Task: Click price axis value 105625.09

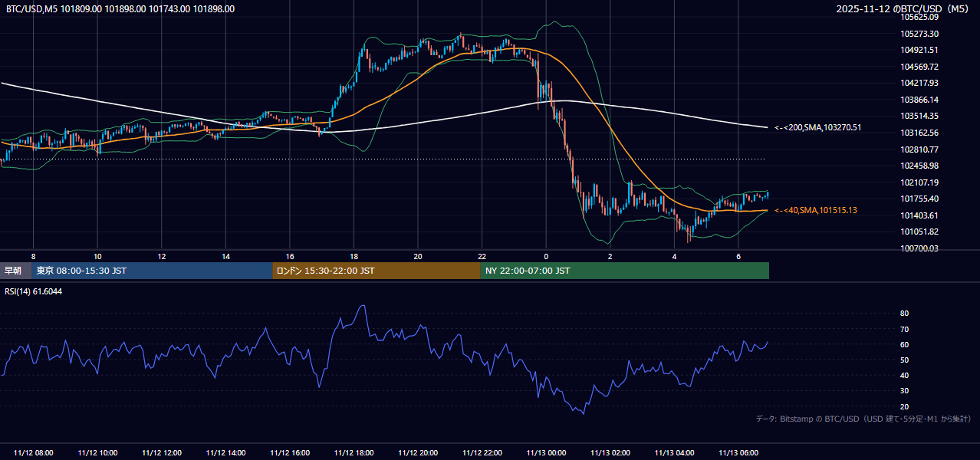Action: pos(920,17)
